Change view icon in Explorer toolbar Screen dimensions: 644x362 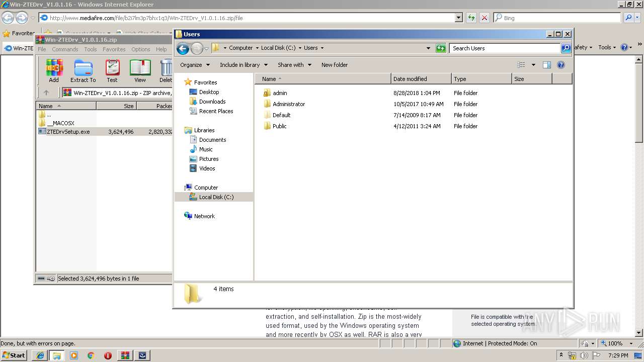click(x=521, y=65)
